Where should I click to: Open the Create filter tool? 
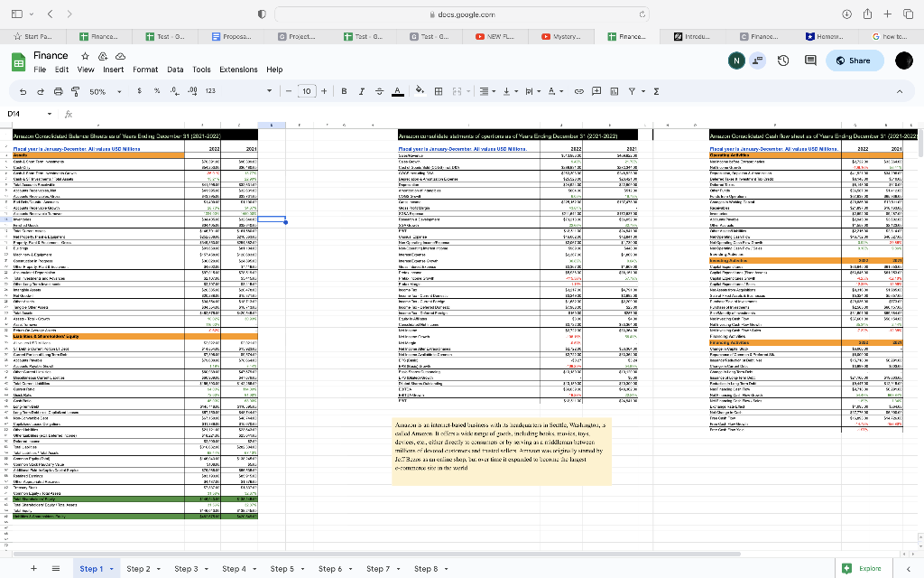point(632,90)
